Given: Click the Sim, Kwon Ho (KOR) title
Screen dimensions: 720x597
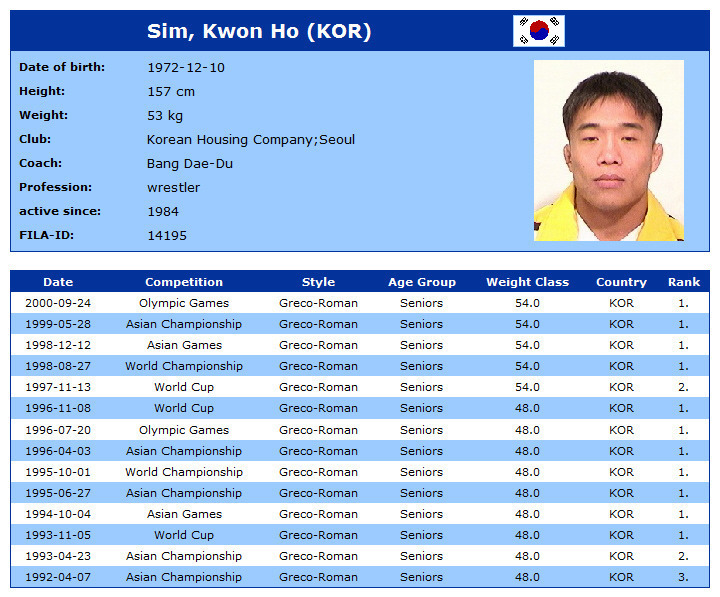Looking at the screenshot, I should (x=259, y=31).
